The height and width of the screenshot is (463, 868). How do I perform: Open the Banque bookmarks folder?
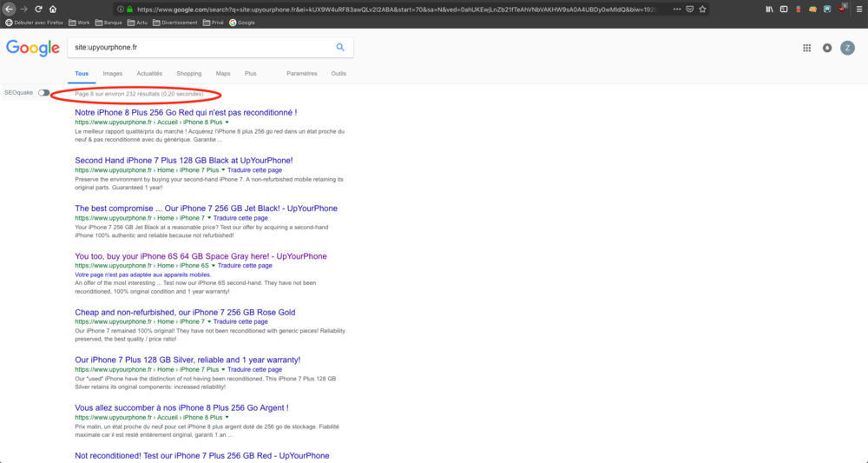click(108, 23)
